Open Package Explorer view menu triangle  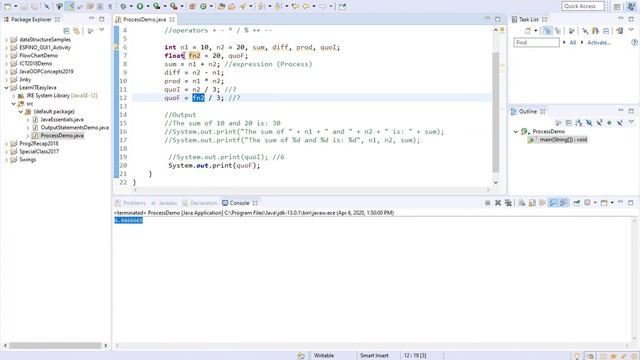click(x=102, y=31)
